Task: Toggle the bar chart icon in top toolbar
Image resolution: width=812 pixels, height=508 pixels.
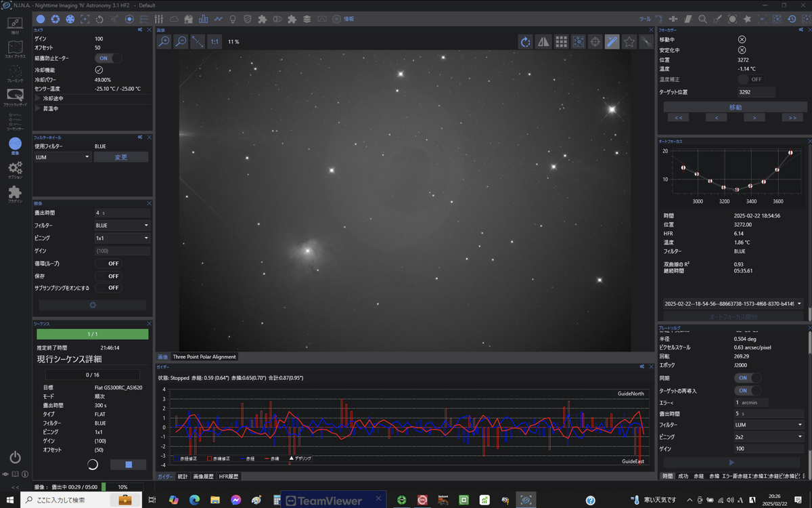Action: click(203, 19)
